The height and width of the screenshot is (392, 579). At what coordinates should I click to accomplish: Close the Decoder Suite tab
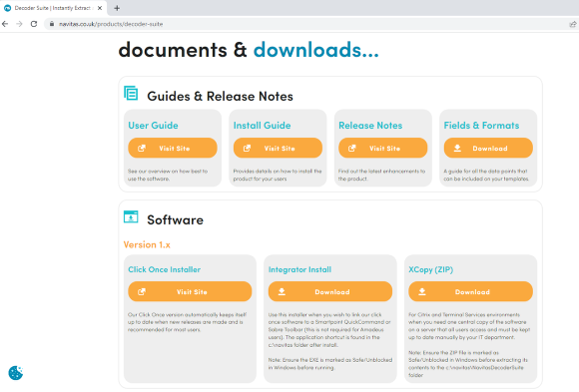(100, 8)
